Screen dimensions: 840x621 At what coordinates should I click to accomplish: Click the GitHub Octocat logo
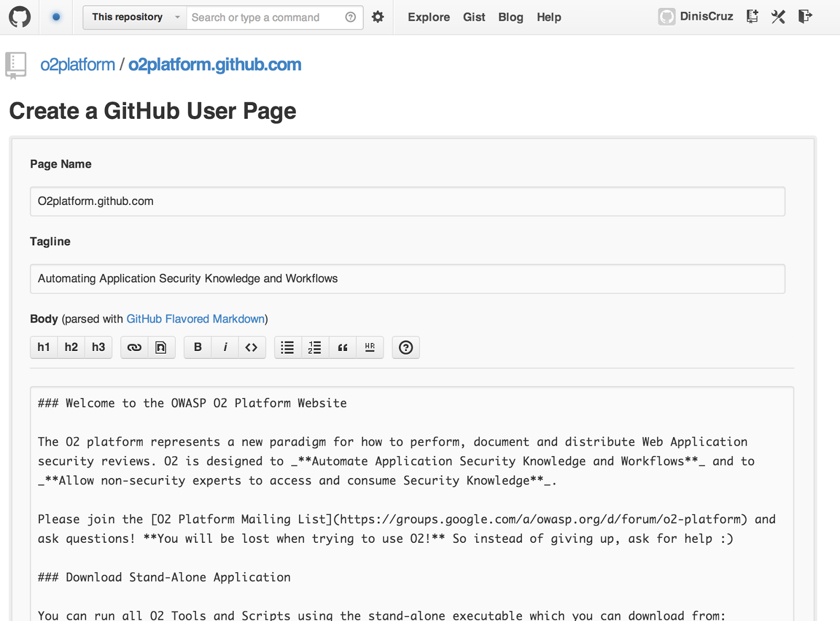pyautogui.click(x=19, y=17)
